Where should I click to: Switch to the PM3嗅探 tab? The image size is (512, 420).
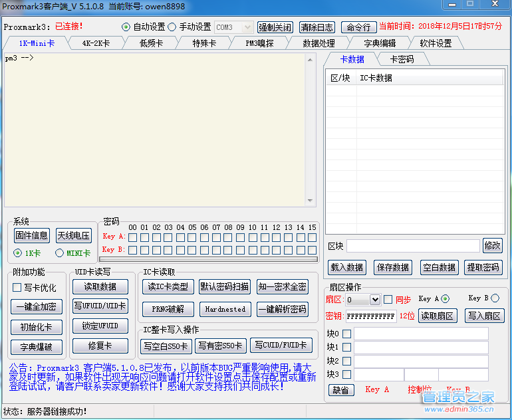(x=259, y=43)
